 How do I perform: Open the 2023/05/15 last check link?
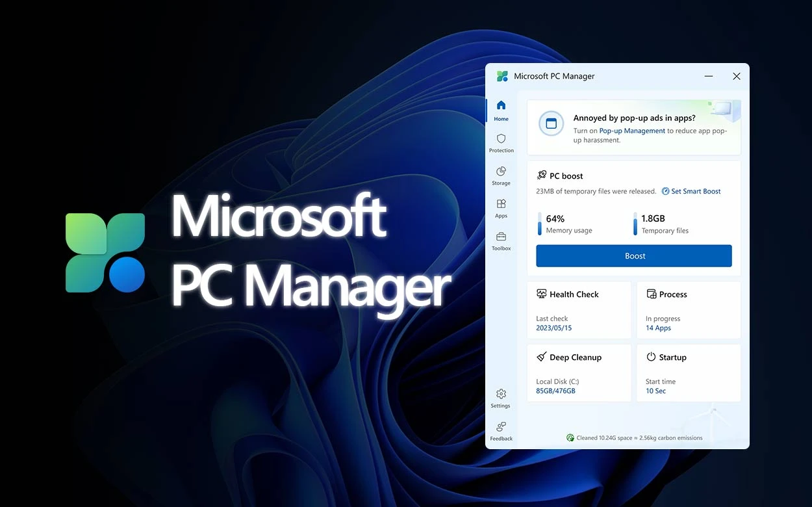point(553,328)
